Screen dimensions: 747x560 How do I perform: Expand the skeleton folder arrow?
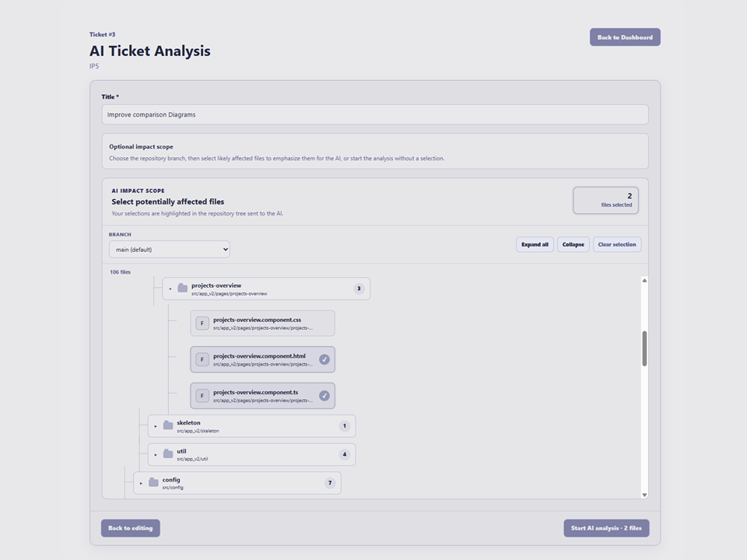click(x=156, y=426)
